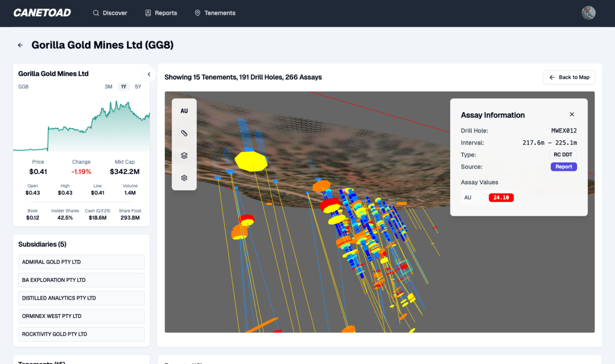The width and height of the screenshot is (615, 364).
Task: Open the layers panel icon
Action: click(184, 156)
